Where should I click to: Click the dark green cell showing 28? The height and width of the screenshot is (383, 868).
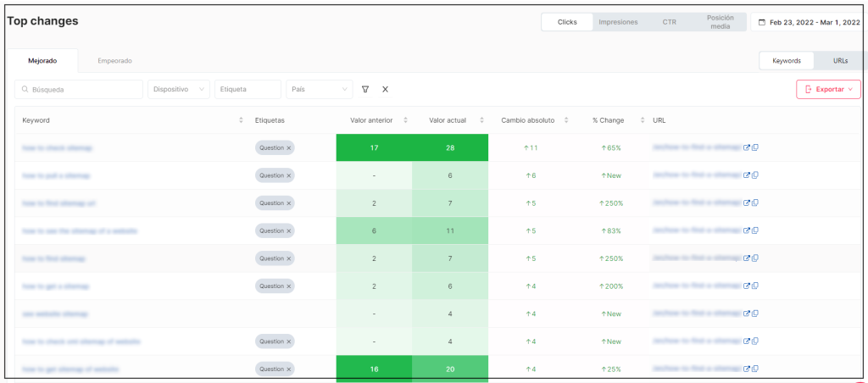(x=450, y=148)
